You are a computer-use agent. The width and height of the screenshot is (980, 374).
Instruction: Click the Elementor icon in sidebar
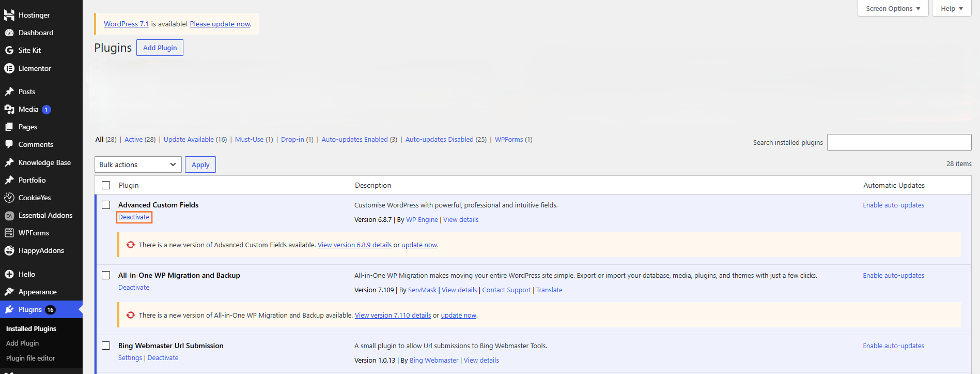pyautogui.click(x=9, y=68)
